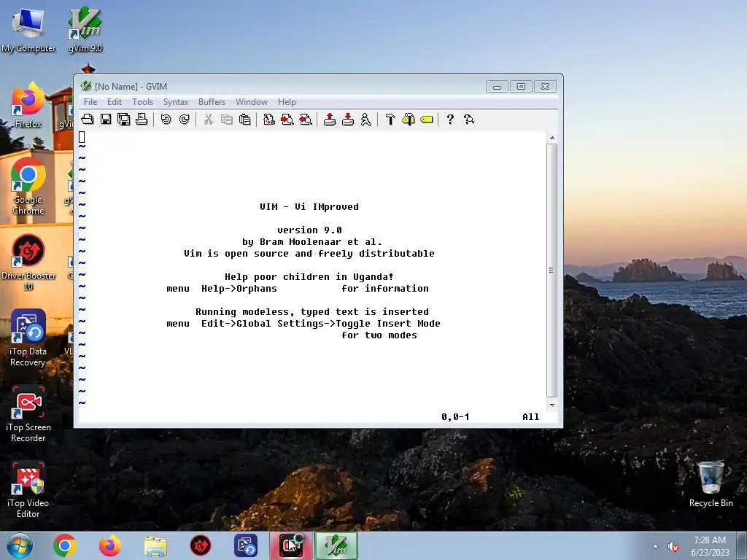The width and height of the screenshot is (747, 560).
Task: Click the gVim taskbar button
Action: pos(336,545)
